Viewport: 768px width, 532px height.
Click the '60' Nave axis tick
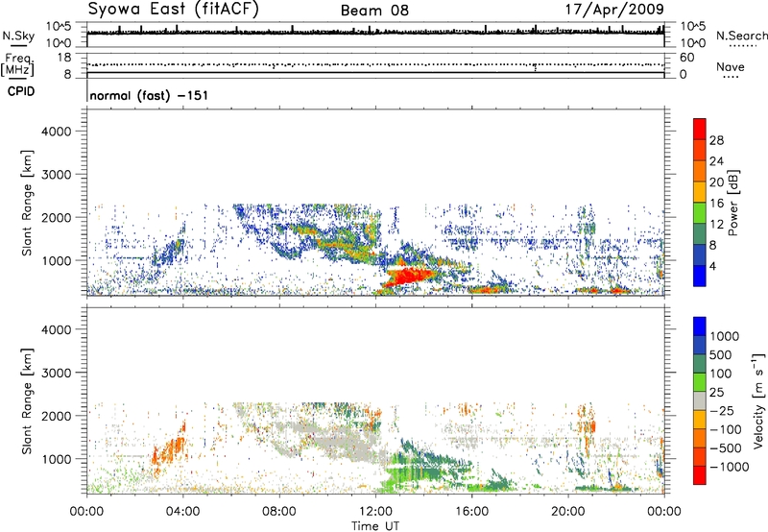point(686,58)
